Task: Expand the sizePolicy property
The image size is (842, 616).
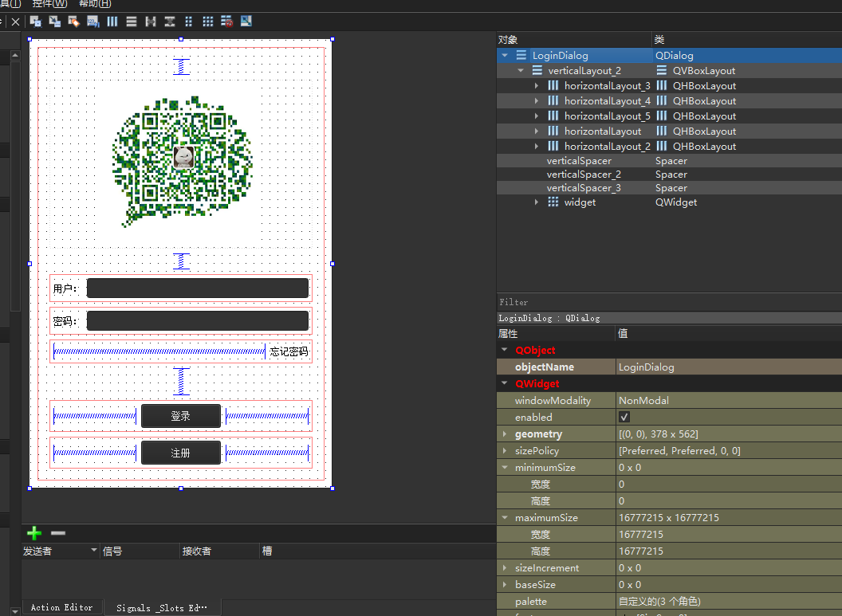Action: tap(504, 451)
